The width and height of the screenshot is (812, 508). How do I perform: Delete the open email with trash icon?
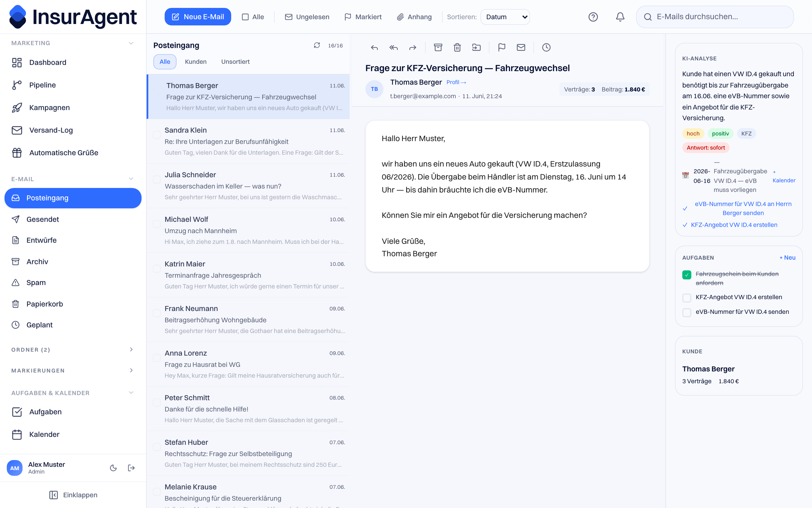tap(457, 47)
